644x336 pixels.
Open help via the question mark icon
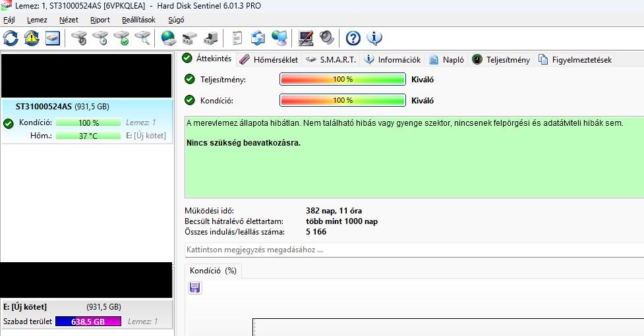[x=353, y=38]
